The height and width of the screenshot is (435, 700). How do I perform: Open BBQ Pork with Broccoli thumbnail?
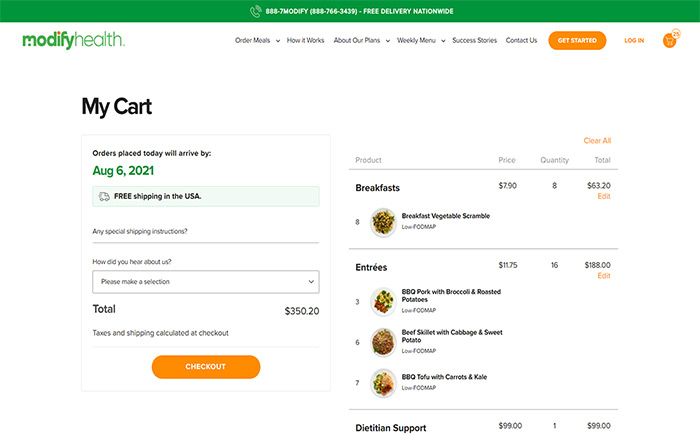(383, 301)
